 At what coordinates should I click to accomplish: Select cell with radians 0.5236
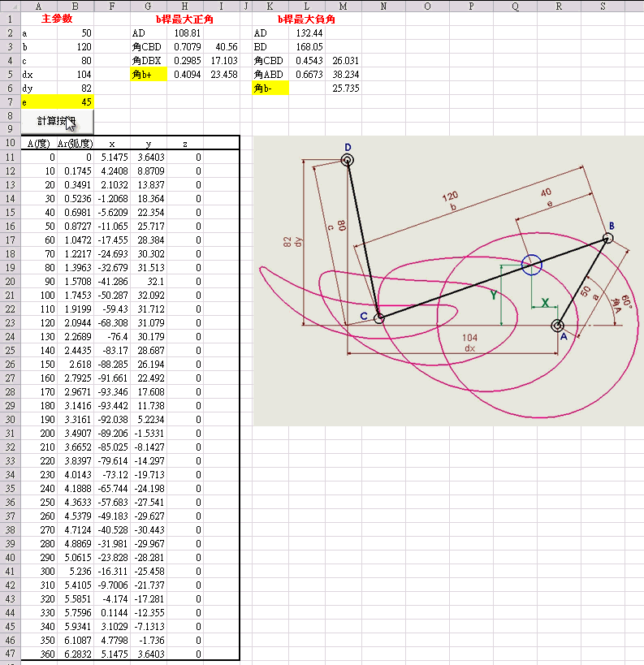point(75,198)
